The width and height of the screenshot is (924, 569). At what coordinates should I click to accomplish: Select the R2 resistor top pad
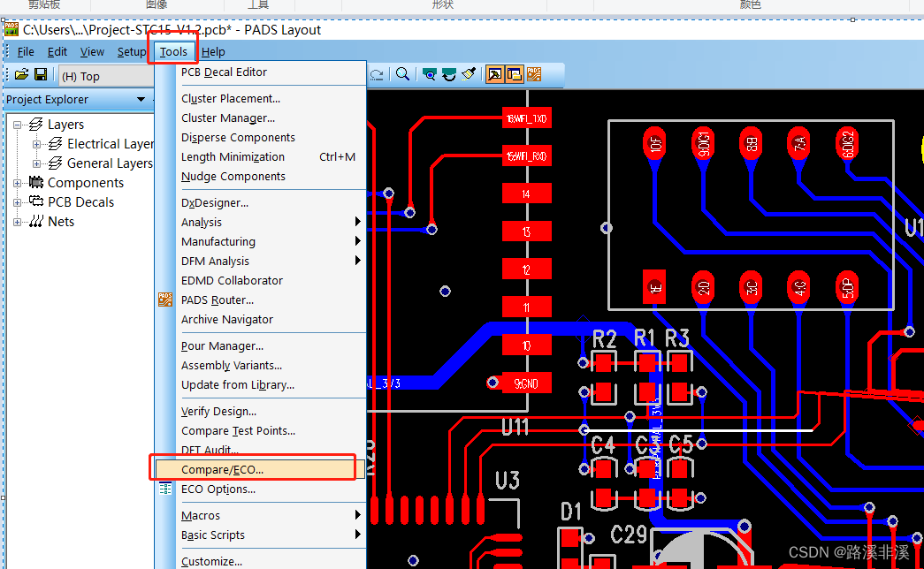[x=603, y=362]
